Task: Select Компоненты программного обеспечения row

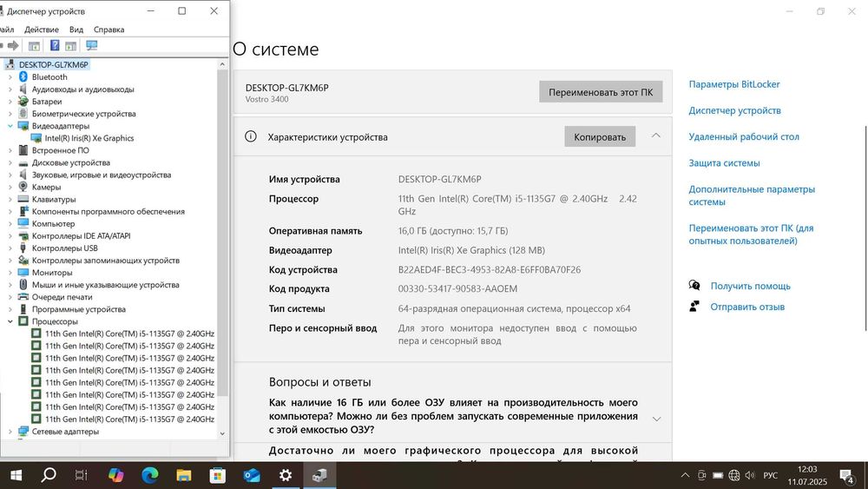Action: (108, 211)
